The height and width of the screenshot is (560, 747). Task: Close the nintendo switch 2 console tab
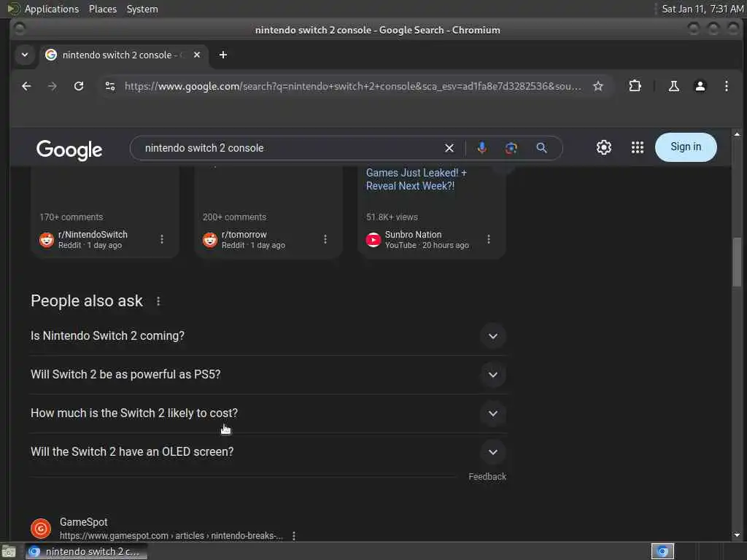[x=197, y=55]
